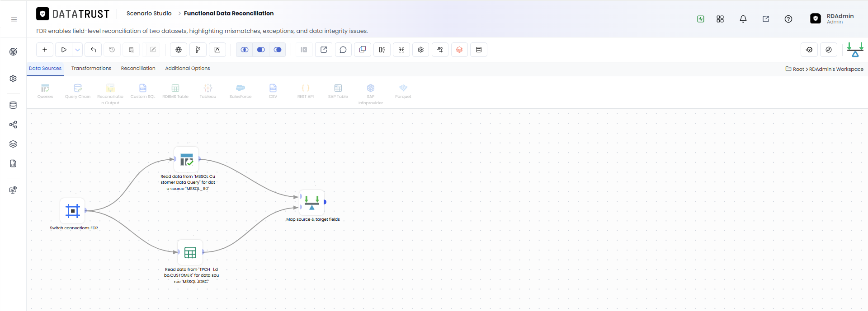Select the SAP Table data source
The image size is (868, 311).
(338, 91)
